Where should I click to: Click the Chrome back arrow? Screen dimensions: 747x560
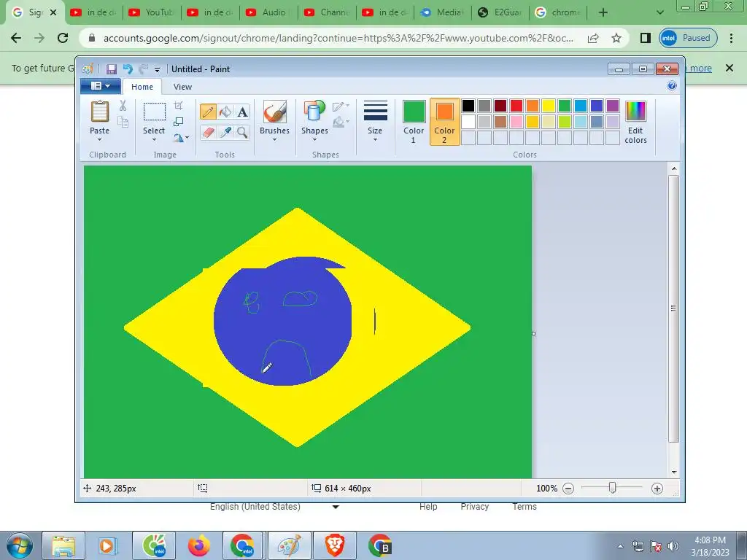click(16, 38)
